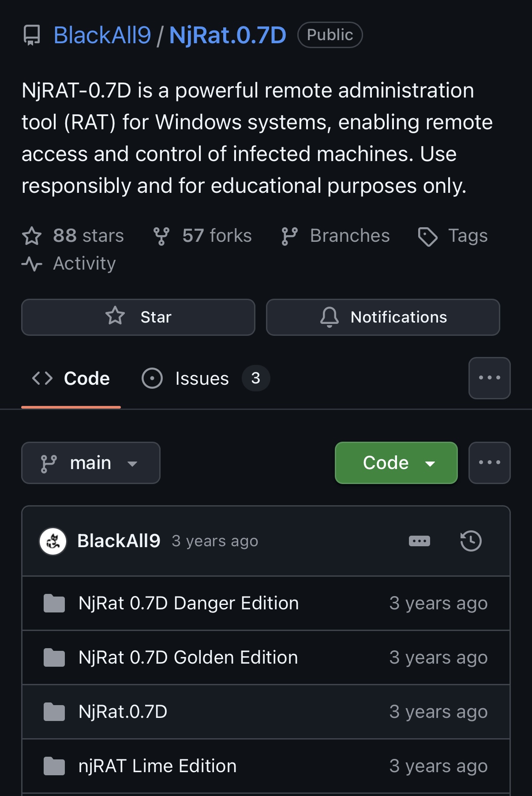
Task: Open the commit history clock icon
Action: pos(471,541)
